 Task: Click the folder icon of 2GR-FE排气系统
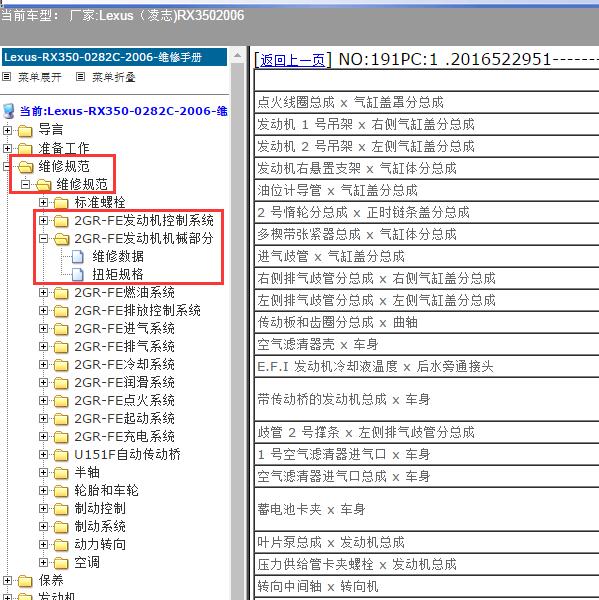point(61,347)
